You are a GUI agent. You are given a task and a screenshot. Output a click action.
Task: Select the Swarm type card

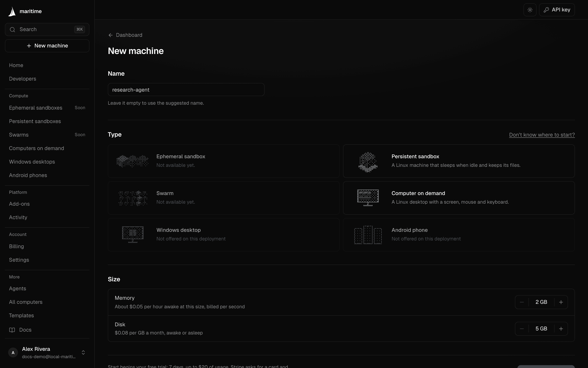[x=224, y=198]
